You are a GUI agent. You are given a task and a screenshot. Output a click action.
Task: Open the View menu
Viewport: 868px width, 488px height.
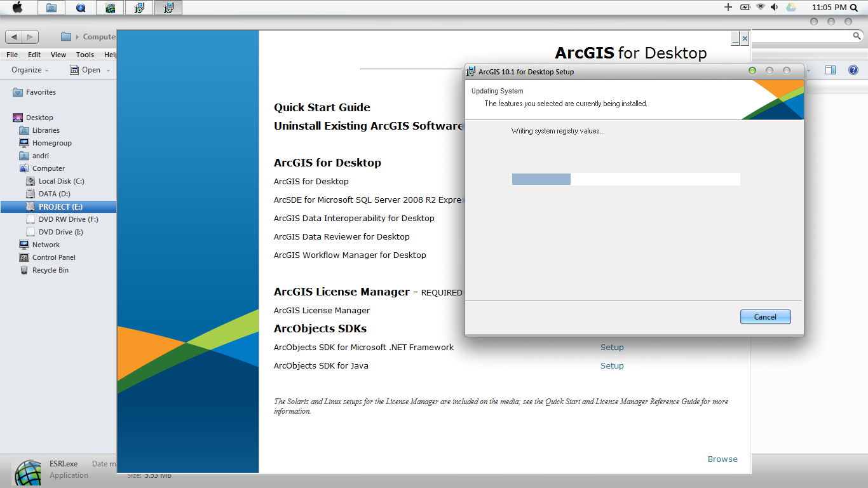(58, 55)
